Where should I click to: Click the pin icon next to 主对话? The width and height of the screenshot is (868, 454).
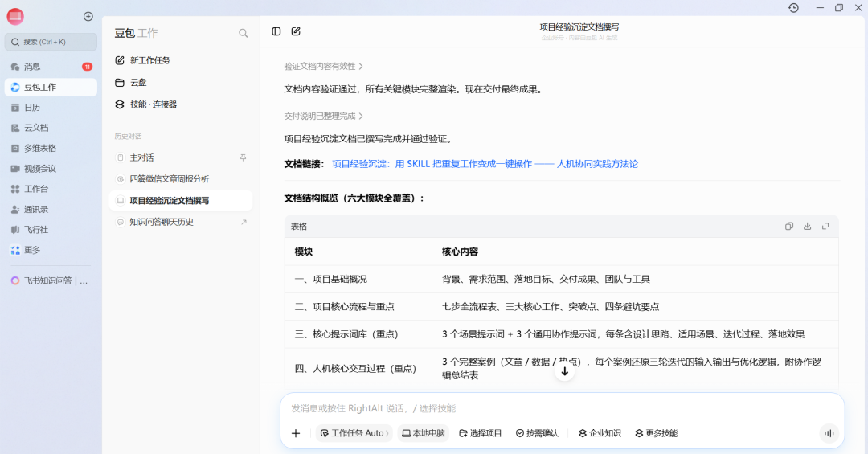tap(243, 157)
